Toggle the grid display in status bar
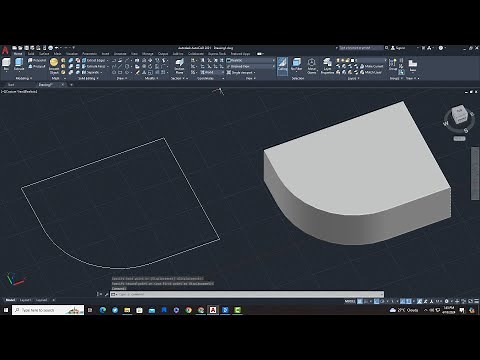The height and width of the screenshot is (360, 480). 360,301
